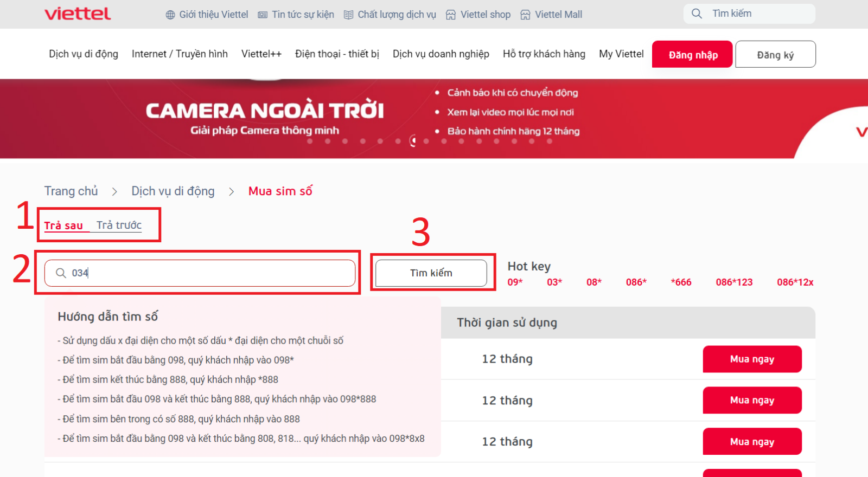Open Internet / Truyền hình menu

point(180,54)
